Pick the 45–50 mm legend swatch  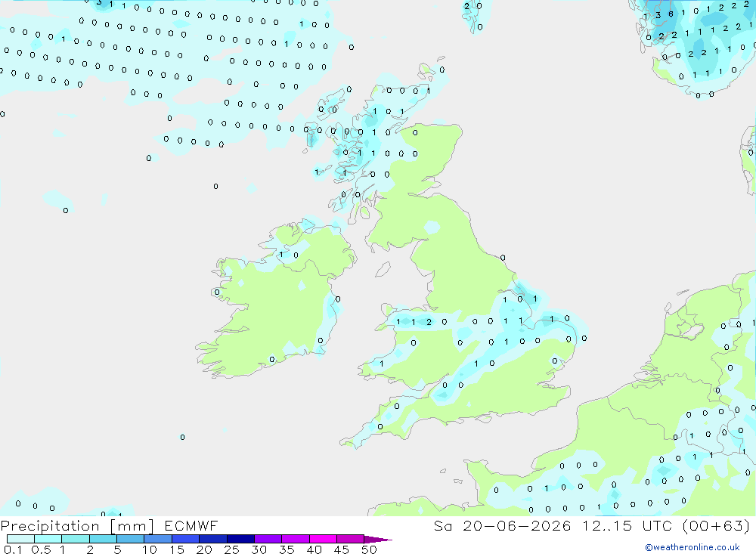pyautogui.click(x=351, y=539)
